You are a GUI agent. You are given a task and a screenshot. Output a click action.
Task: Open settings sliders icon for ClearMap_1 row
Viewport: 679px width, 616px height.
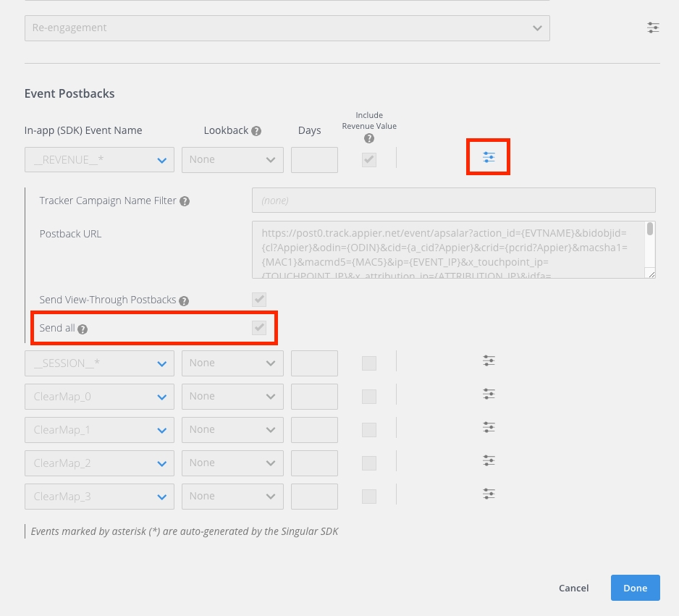click(489, 427)
